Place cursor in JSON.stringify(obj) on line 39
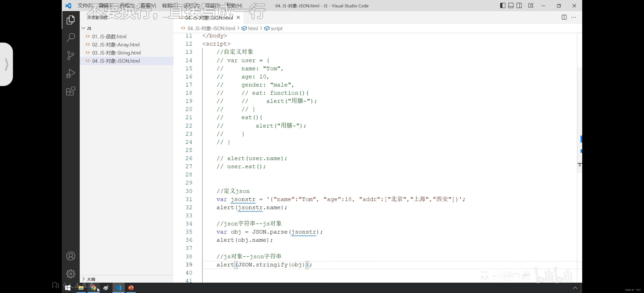The height and width of the screenshot is (293, 644). tap(271, 265)
